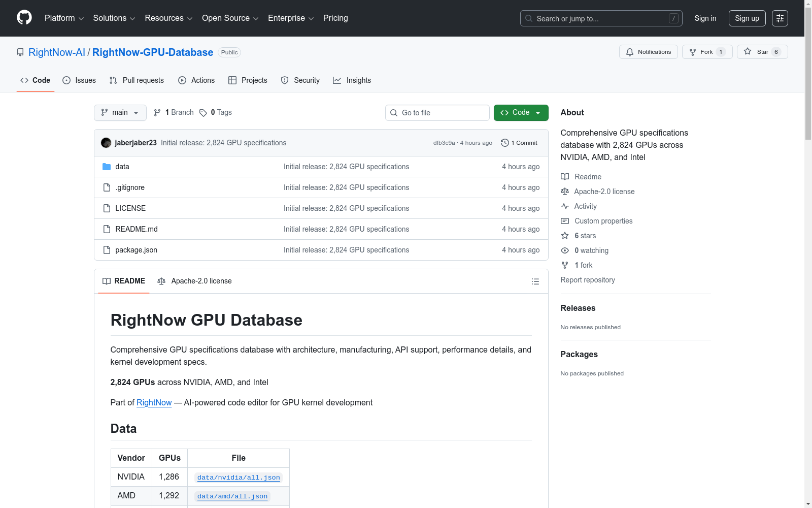Open the Resources dropdown
Image resolution: width=812 pixels, height=508 pixels.
click(168, 18)
